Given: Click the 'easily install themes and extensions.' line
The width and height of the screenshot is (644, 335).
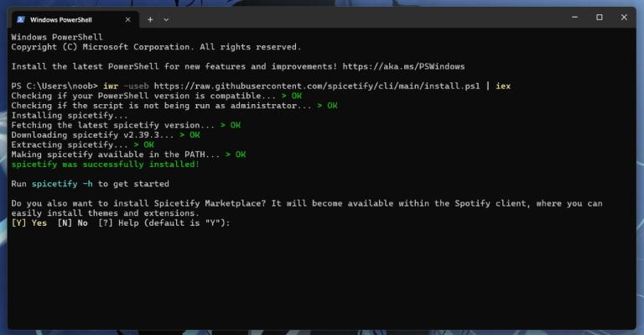Looking at the screenshot, I should click(105, 213).
